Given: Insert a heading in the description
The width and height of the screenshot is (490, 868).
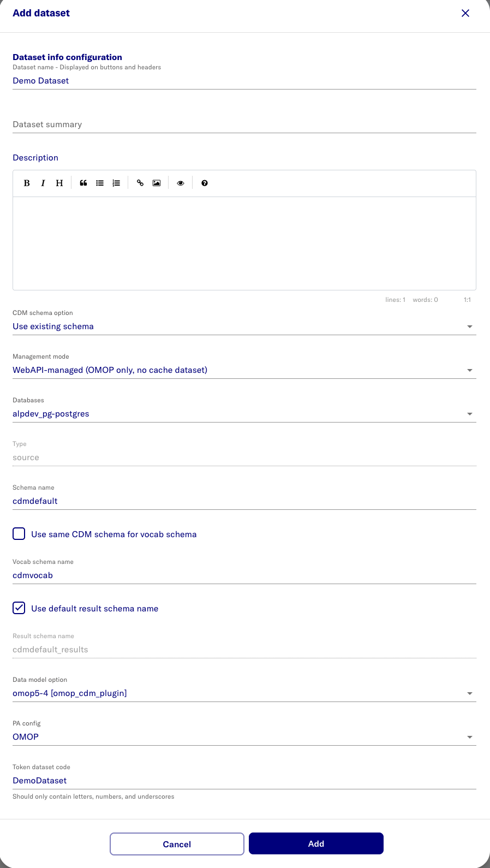Looking at the screenshot, I should [x=59, y=183].
